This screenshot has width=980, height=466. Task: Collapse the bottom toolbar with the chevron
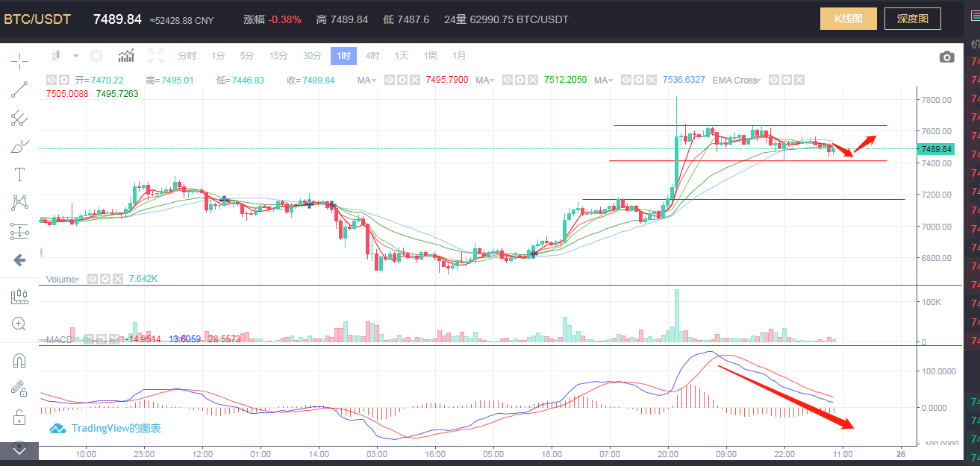tap(18, 450)
